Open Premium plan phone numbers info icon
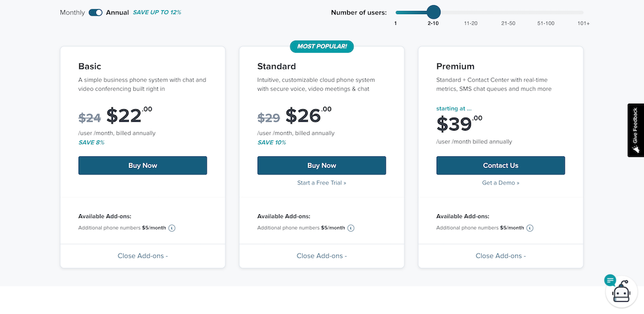Screen dimensions: 644x314 click(530, 228)
